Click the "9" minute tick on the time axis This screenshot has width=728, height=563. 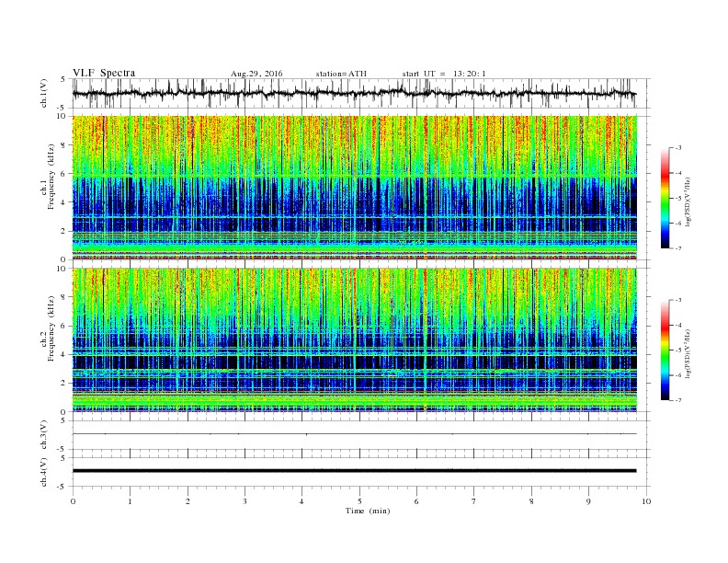[x=588, y=501]
